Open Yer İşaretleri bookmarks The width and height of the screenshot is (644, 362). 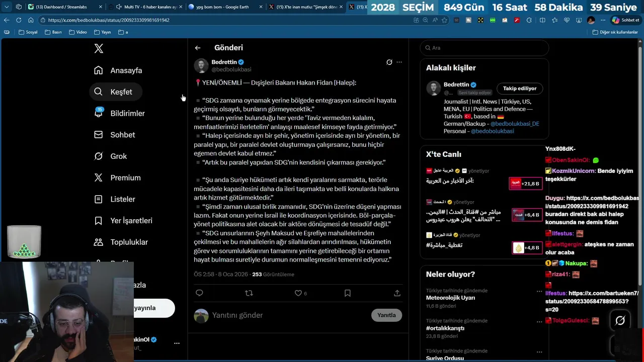pos(123,221)
